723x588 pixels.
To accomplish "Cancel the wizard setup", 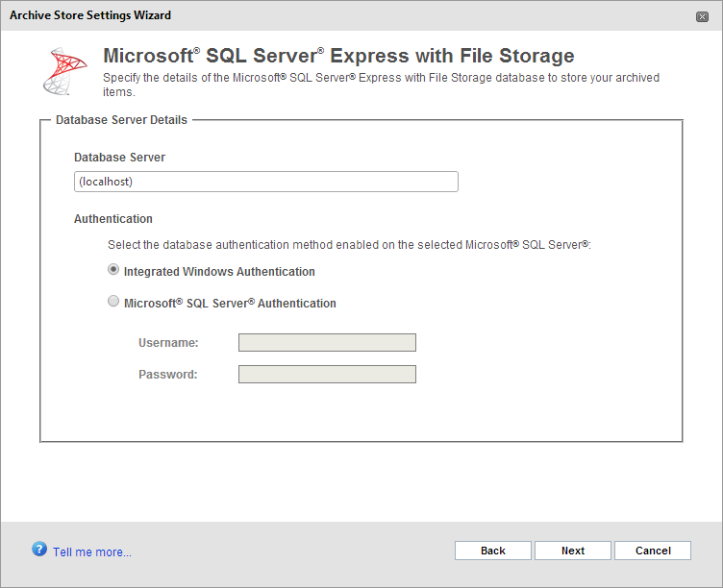I will point(653,551).
